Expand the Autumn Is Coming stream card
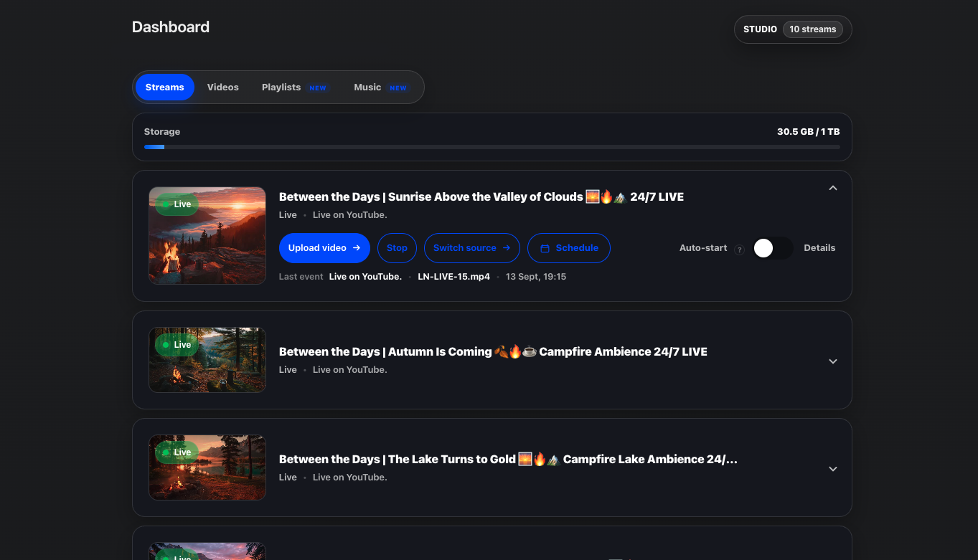Viewport: 978px width, 560px height. pyautogui.click(x=833, y=361)
